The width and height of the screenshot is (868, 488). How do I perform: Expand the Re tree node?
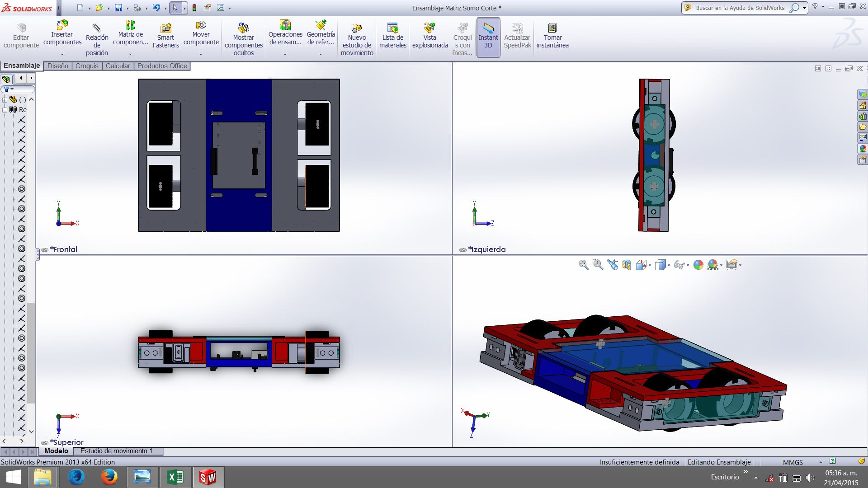click(5, 110)
